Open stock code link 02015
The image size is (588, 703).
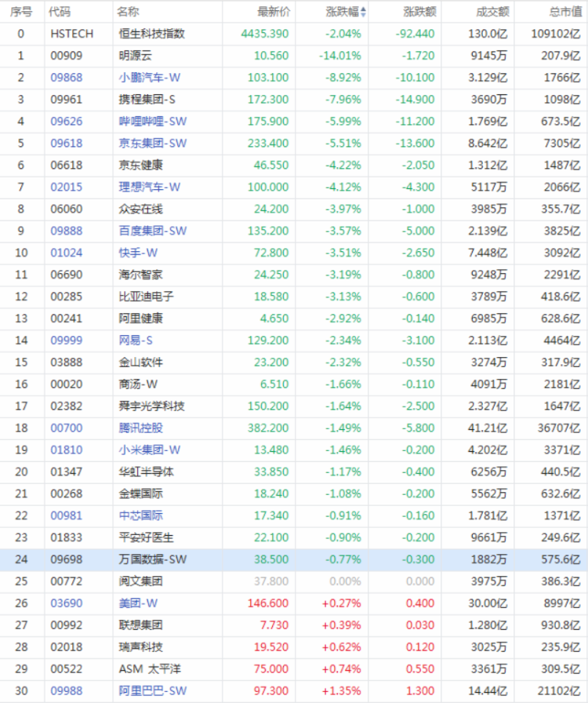67,187
